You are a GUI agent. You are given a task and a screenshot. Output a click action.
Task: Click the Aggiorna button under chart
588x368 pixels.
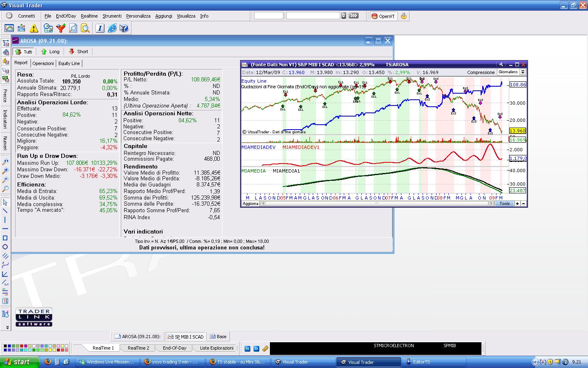[250, 204]
